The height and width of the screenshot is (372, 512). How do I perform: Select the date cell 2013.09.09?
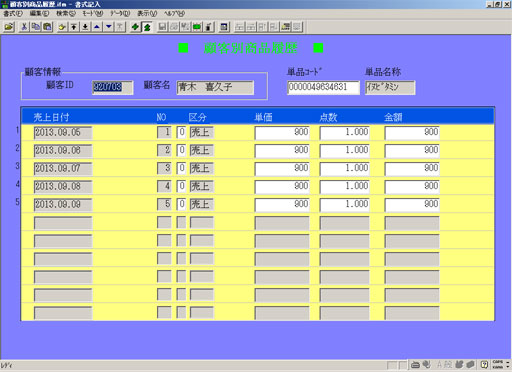pyautogui.click(x=63, y=204)
